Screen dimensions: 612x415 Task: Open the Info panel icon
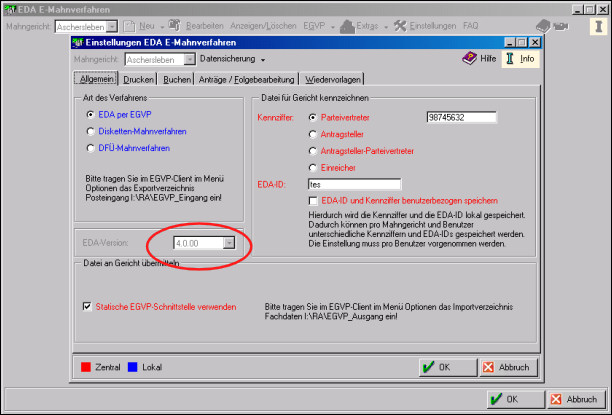point(510,59)
